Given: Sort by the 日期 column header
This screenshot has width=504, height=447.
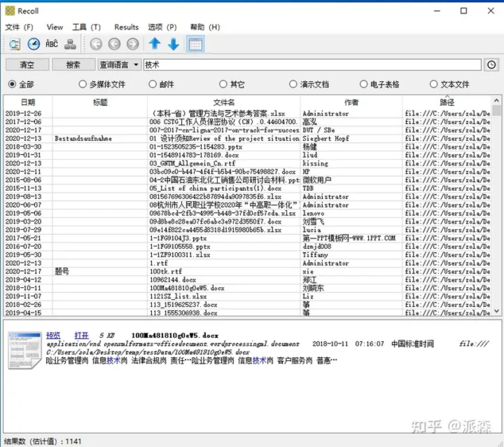Looking at the screenshot, I should [28, 102].
